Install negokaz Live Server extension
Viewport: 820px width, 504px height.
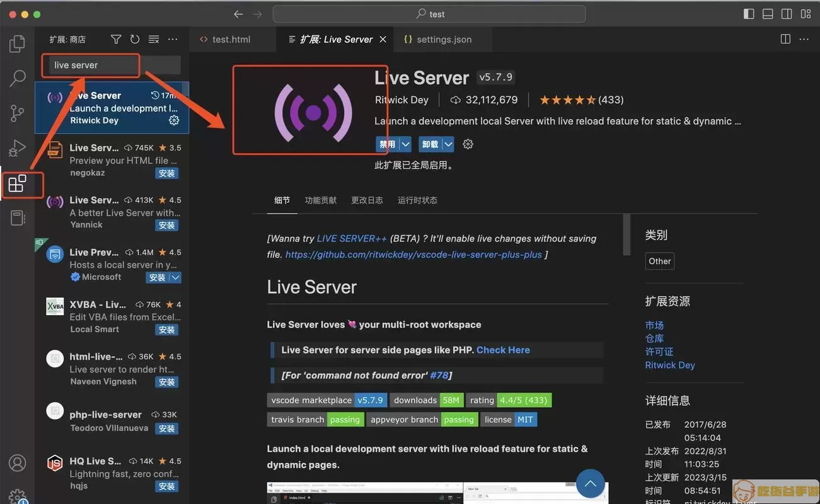click(167, 173)
